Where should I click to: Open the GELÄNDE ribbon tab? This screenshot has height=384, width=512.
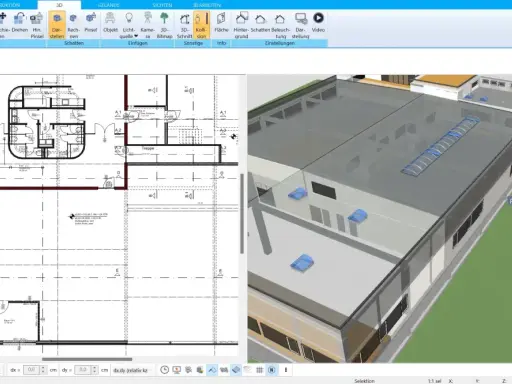tap(109, 5)
